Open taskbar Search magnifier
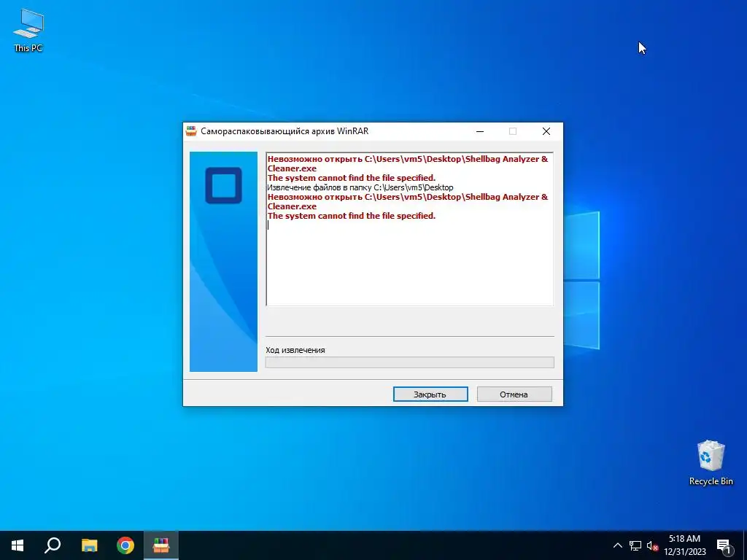The height and width of the screenshot is (560, 747). (53, 545)
